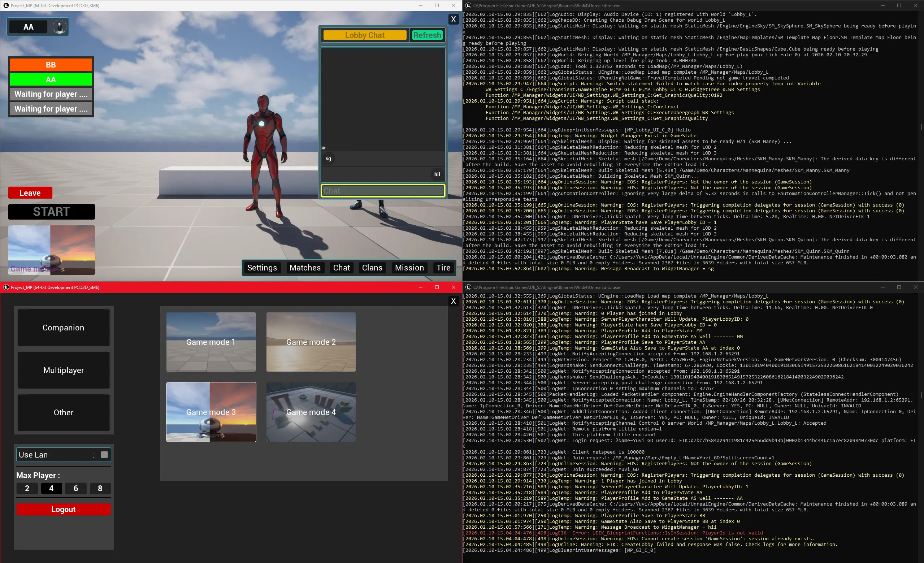Select max player count 6
The width and height of the screenshot is (924, 563).
pos(76,488)
